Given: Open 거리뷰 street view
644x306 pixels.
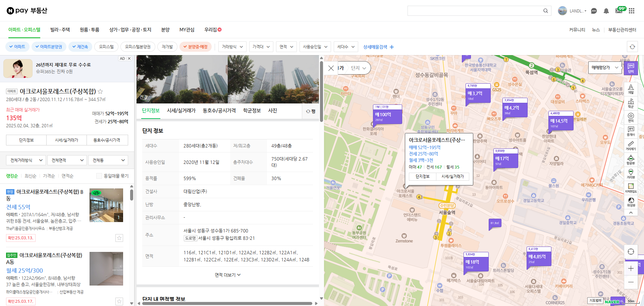Looking at the screenshot, I should point(631,174).
